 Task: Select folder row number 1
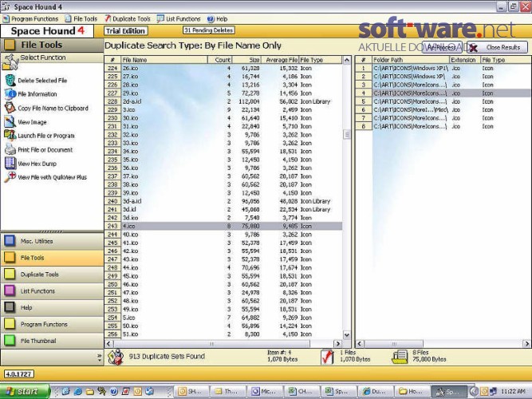tap(443, 68)
